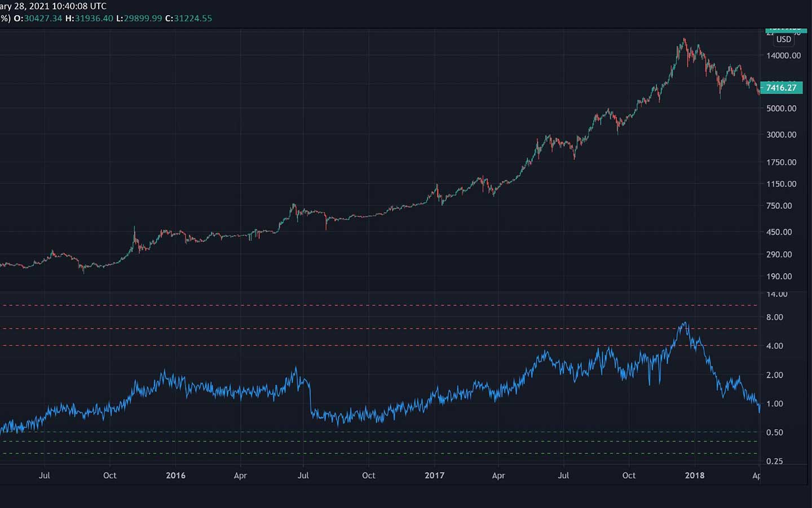Click the low price value 29899.99
Image resolution: width=812 pixels, height=508 pixels.
(x=143, y=18)
